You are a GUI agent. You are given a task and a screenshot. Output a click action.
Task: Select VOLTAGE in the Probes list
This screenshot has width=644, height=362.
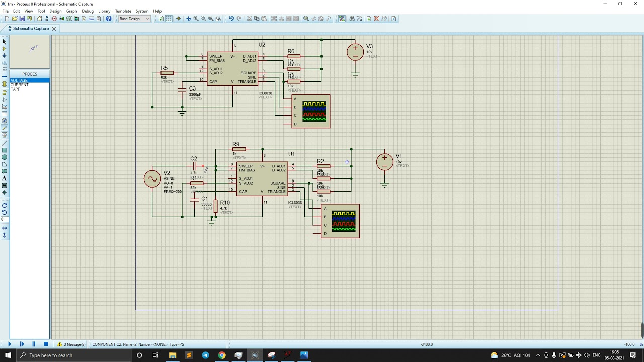pyautogui.click(x=30, y=80)
